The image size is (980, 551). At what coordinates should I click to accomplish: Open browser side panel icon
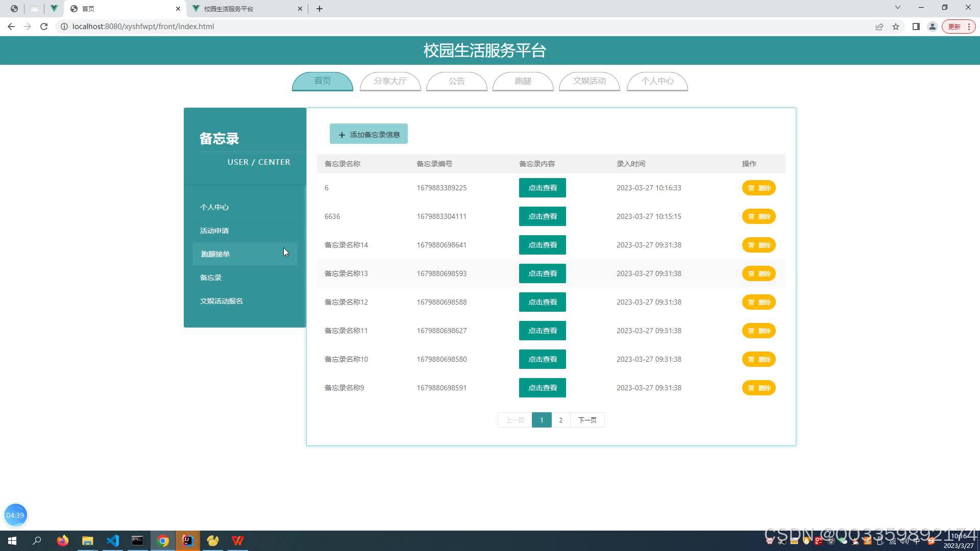pyautogui.click(x=916, y=27)
